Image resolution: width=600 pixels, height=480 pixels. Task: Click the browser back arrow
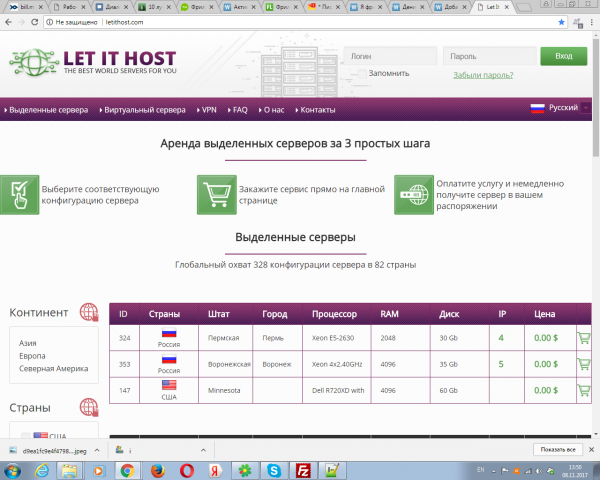pos(8,22)
